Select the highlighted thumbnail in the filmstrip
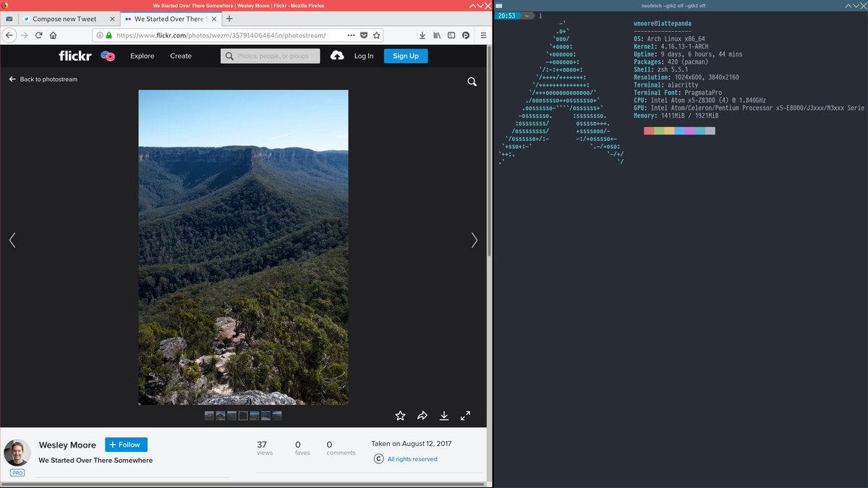This screenshot has width=868, height=488. [x=243, y=416]
